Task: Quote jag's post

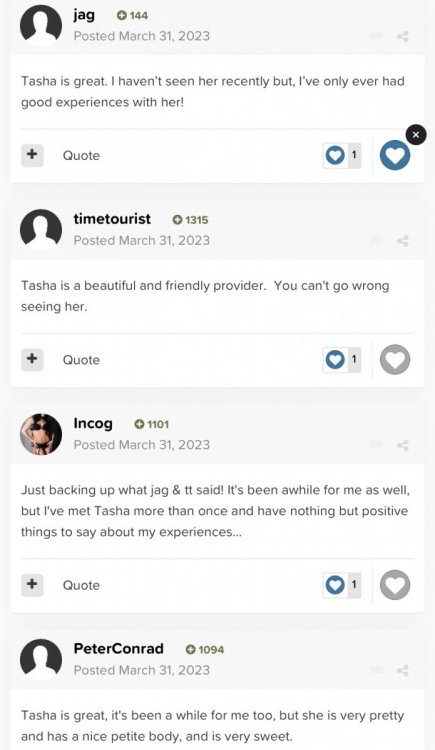Action: tap(81, 155)
